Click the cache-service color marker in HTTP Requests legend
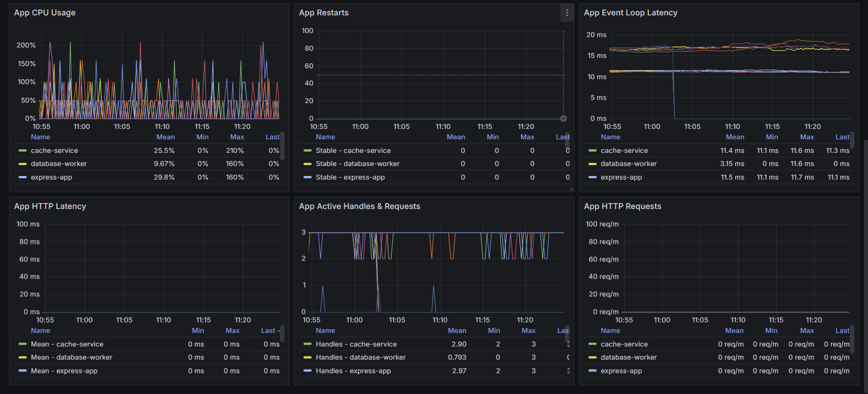868x394 pixels. pyautogui.click(x=593, y=344)
